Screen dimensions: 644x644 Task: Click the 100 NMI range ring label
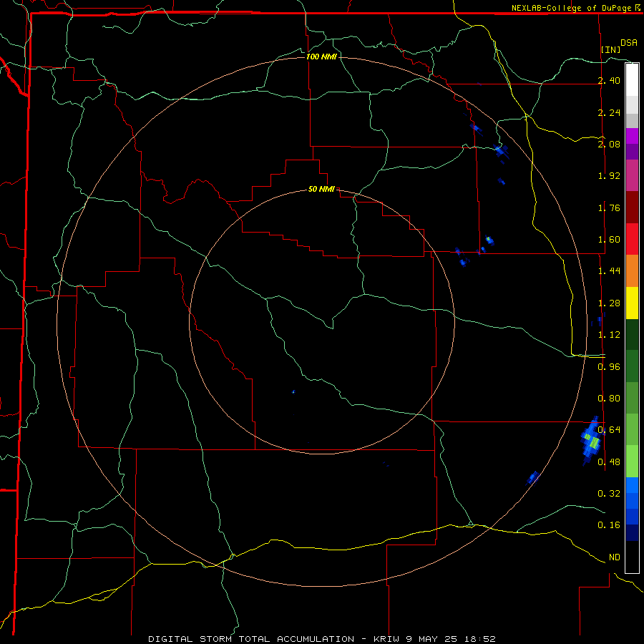321,57
